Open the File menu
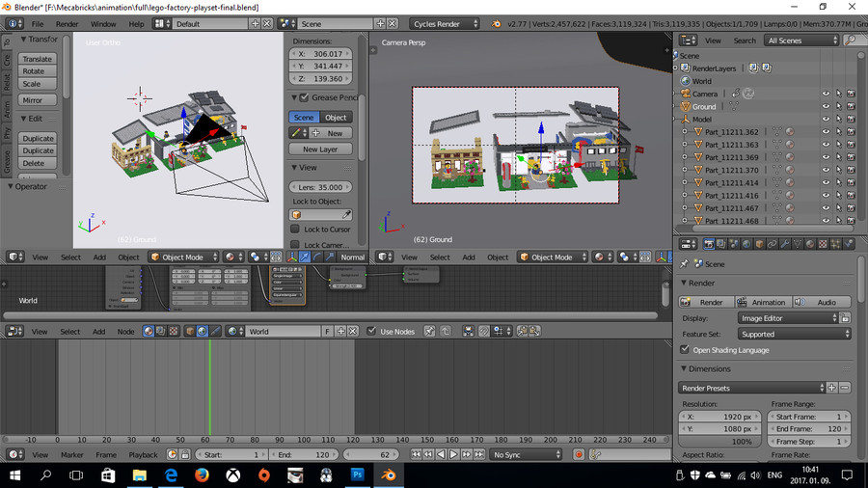Image resolution: width=868 pixels, height=488 pixels. [x=37, y=24]
